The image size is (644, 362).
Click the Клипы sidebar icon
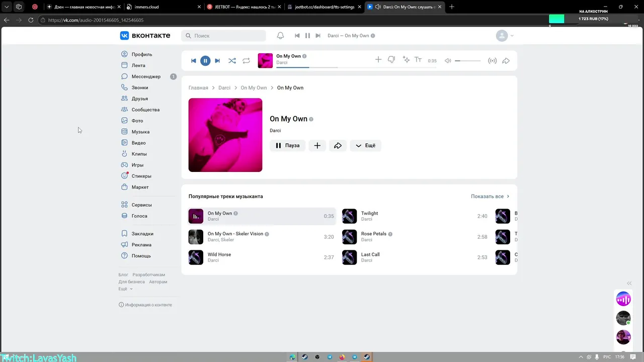(124, 154)
